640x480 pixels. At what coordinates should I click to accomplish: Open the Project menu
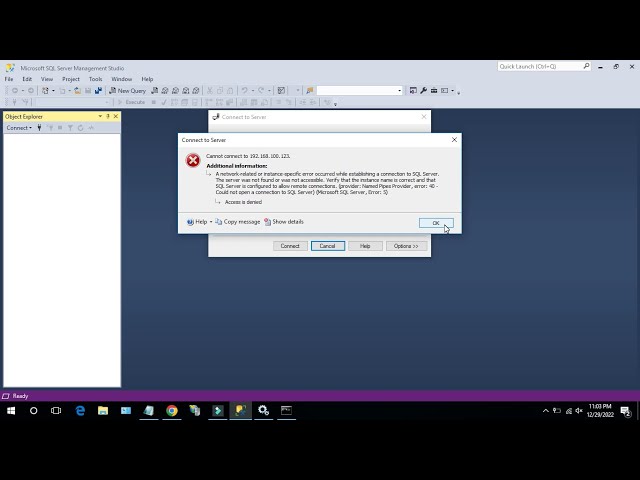tap(71, 79)
